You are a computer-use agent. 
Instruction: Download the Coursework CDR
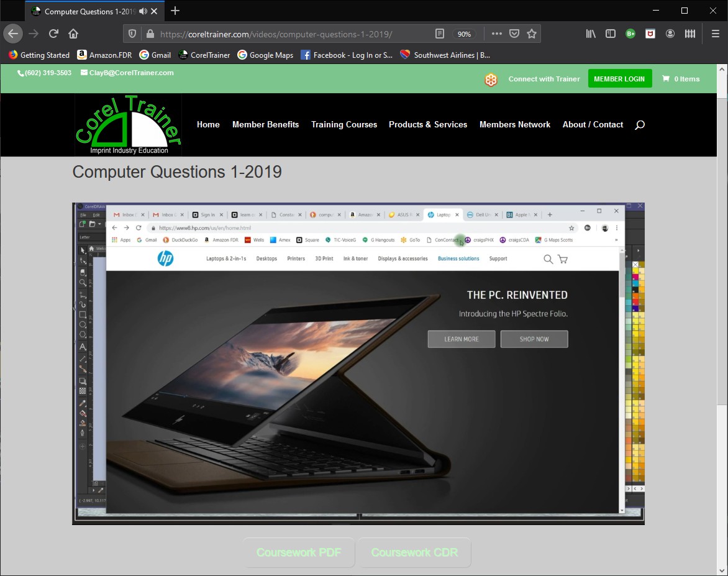(x=414, y=552)
